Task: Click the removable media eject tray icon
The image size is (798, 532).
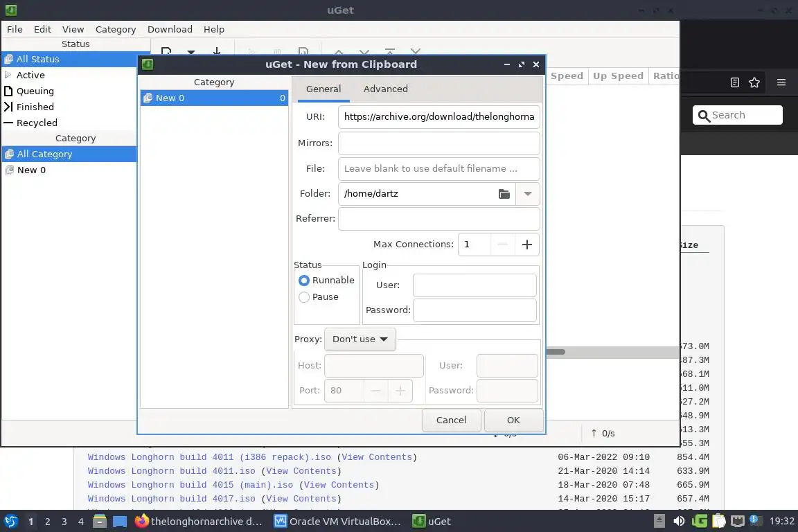Action: click(x=659, y=521)
